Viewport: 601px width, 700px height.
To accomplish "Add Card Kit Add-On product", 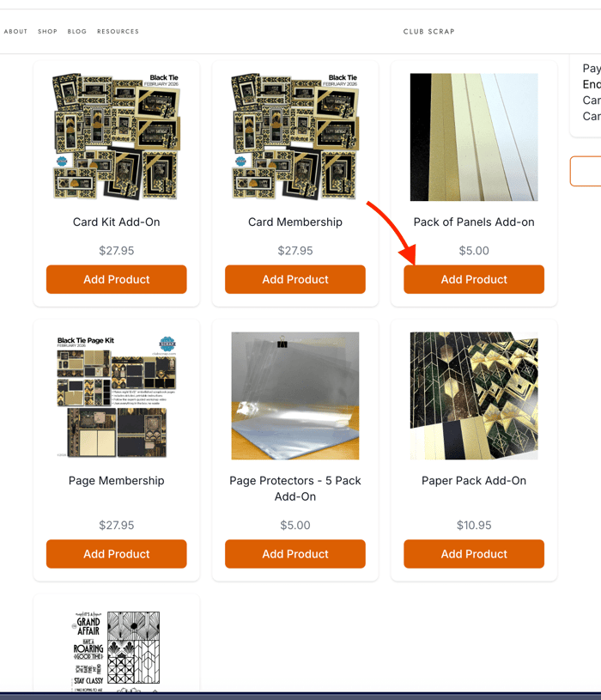I will [x=117, y=279].
